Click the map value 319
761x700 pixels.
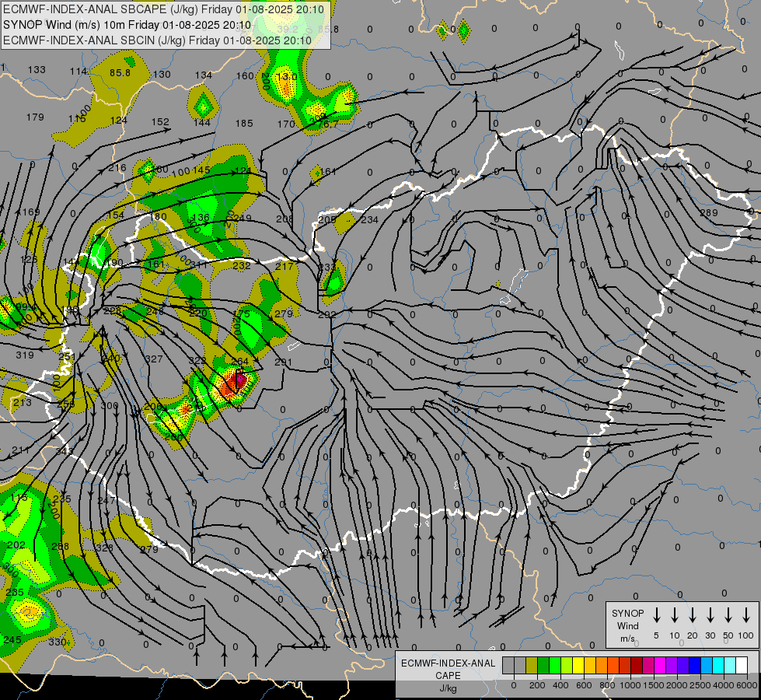pos(25,355)
